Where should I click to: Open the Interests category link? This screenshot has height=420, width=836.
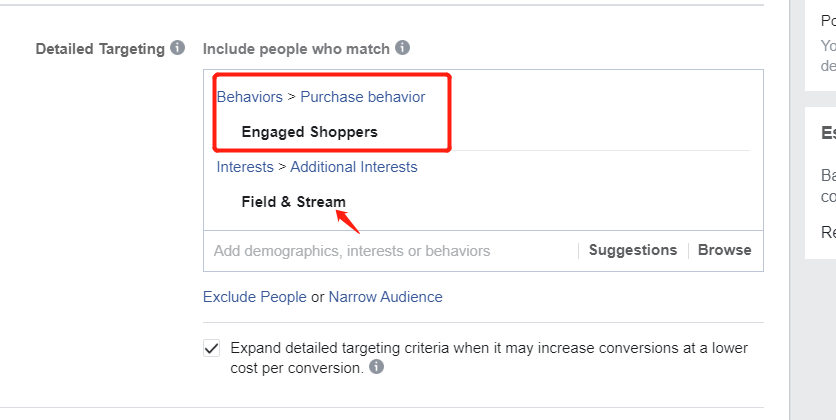click(245, 167)
